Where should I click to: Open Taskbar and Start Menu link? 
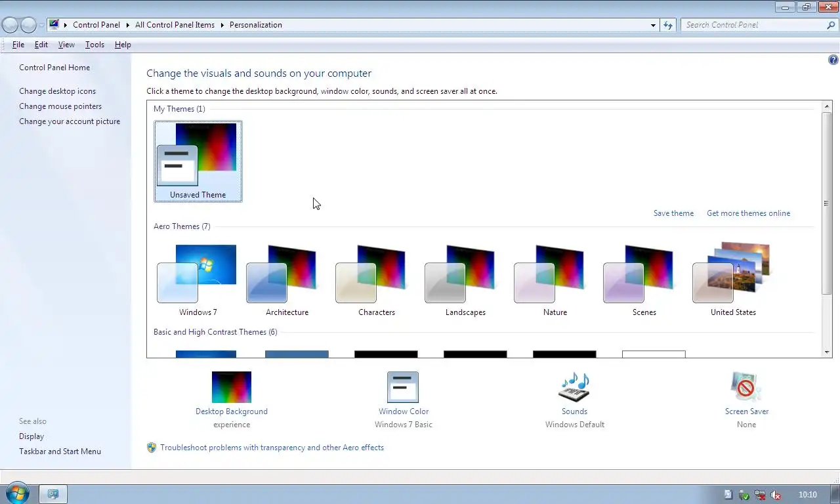pos(60,451)
